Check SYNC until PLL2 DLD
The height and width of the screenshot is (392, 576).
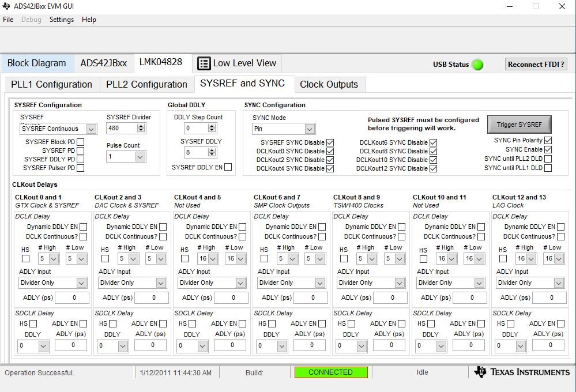548,159
